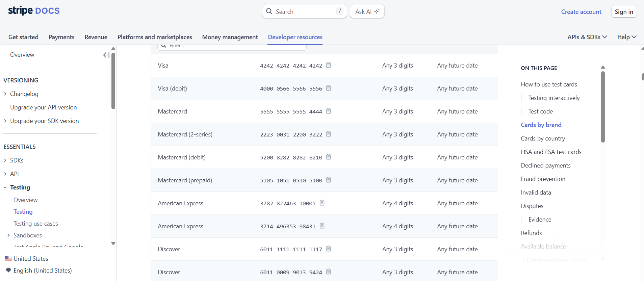Viewport: 644px width, 281px height.
Task: Copy the Visa (debit) card number
Action: (x=328, y=88)
